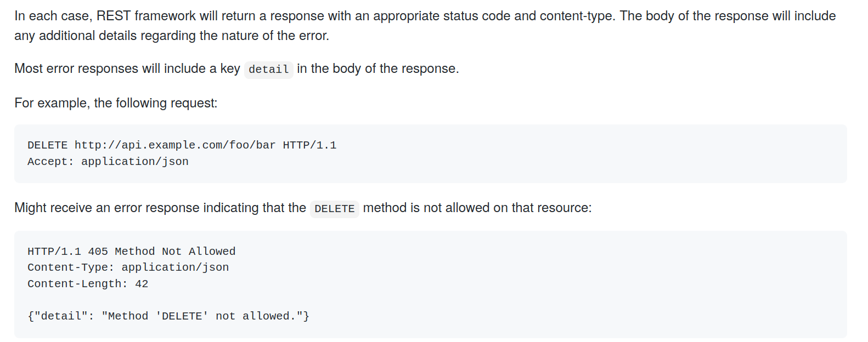This screenshot has width=868, height=342.
Task: Click the 'Accept: application/json' header line
Action: pos(108,162)
